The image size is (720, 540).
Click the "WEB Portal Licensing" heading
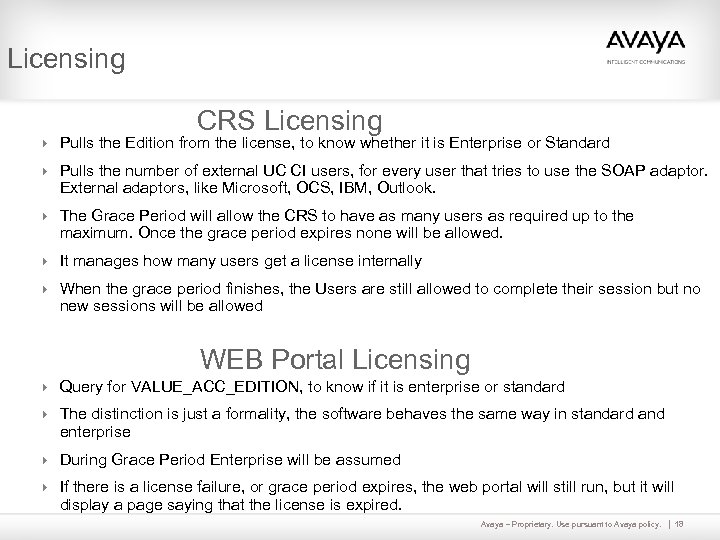335,359
